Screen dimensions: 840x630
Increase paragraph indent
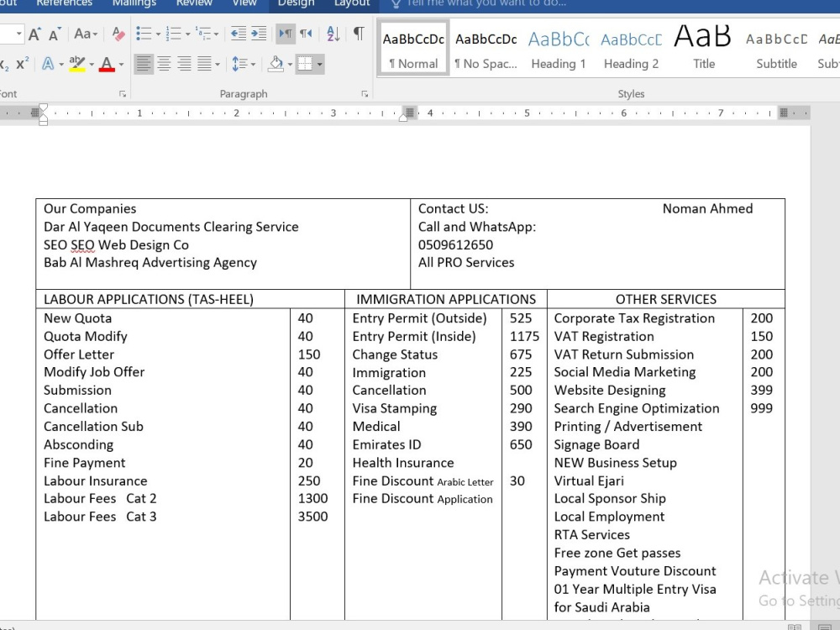pos(259,34)
